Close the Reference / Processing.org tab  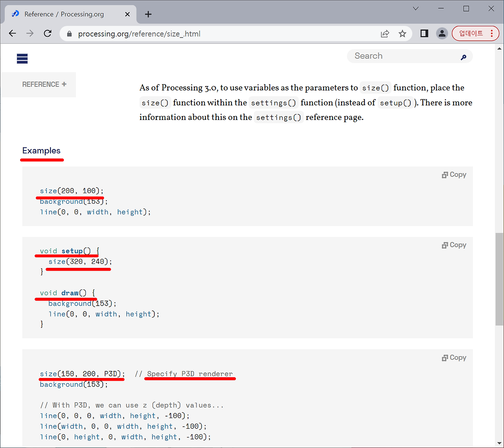point(127,14)
